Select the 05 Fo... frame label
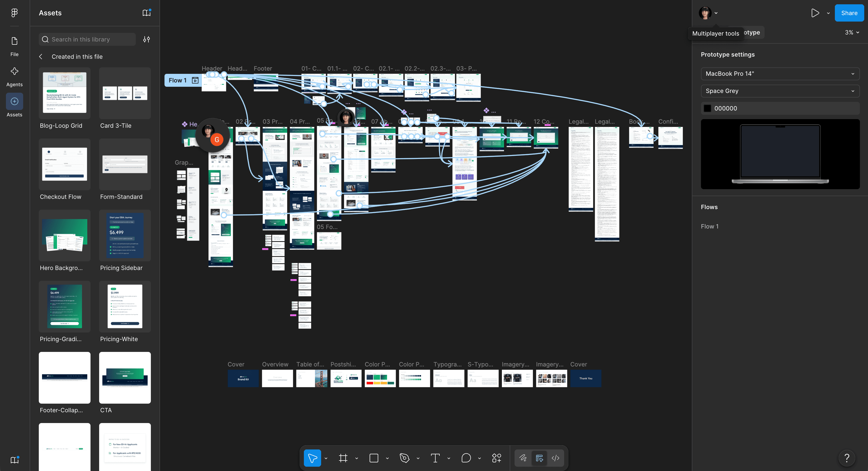The height and width of the screenshot is (471, 868). (x=327, y=227)
